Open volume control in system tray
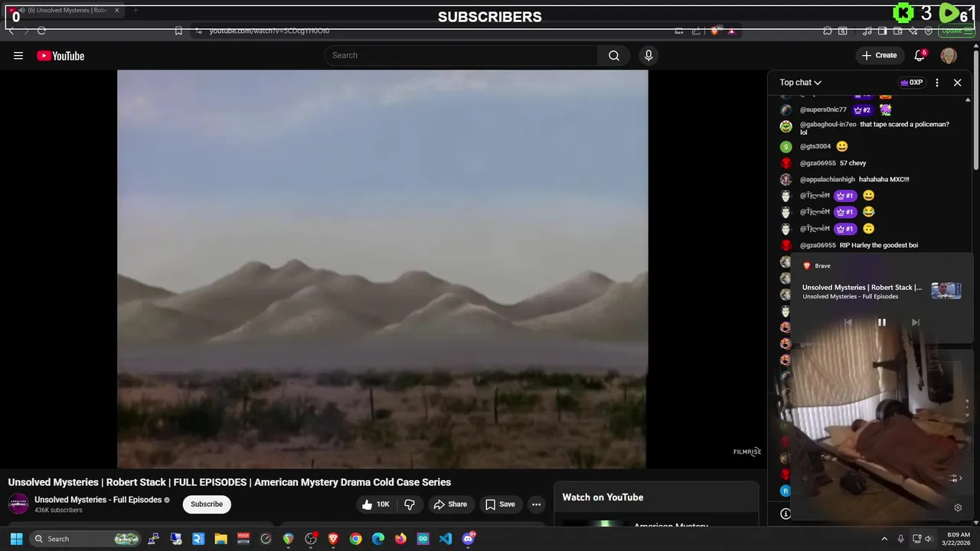The width and height of the screenshot is (980, 551). point(929,539)
